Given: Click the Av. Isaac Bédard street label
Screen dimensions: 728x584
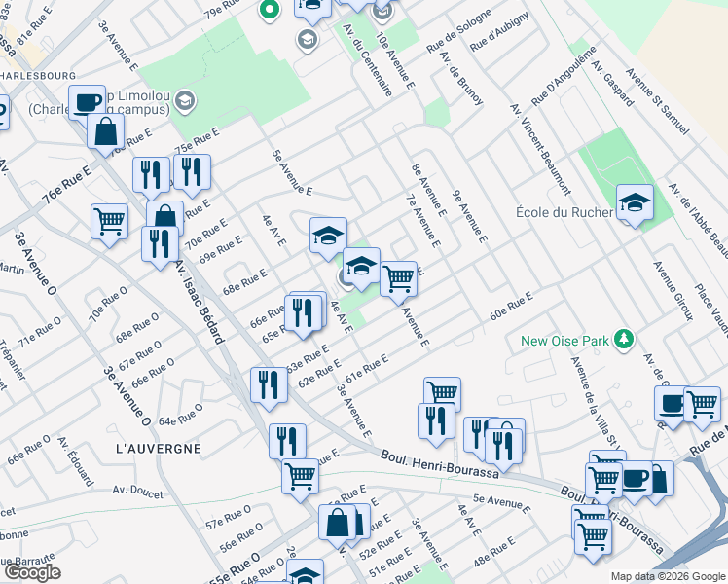Looking at the screenshot, I should pos(200,302).
